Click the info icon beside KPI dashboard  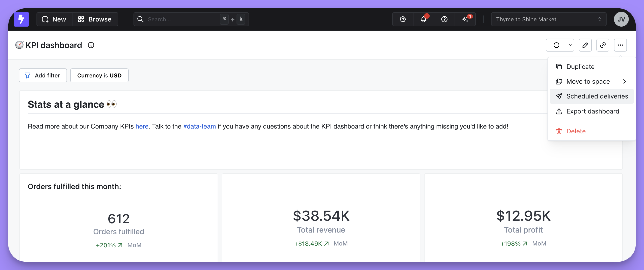(91, 45)
